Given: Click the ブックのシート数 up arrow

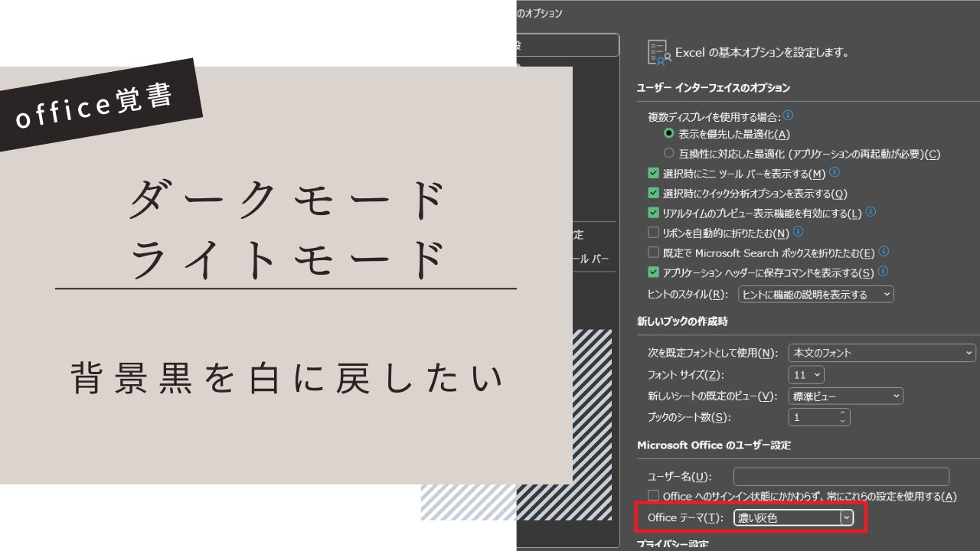Looking at the screenshot, I should (842, 412).
